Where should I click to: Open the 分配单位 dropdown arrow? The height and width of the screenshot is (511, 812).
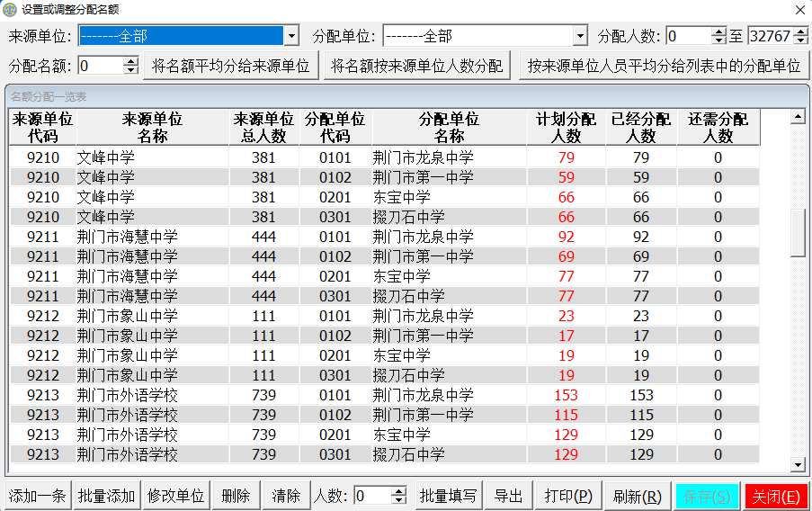(x=581, y=36)
